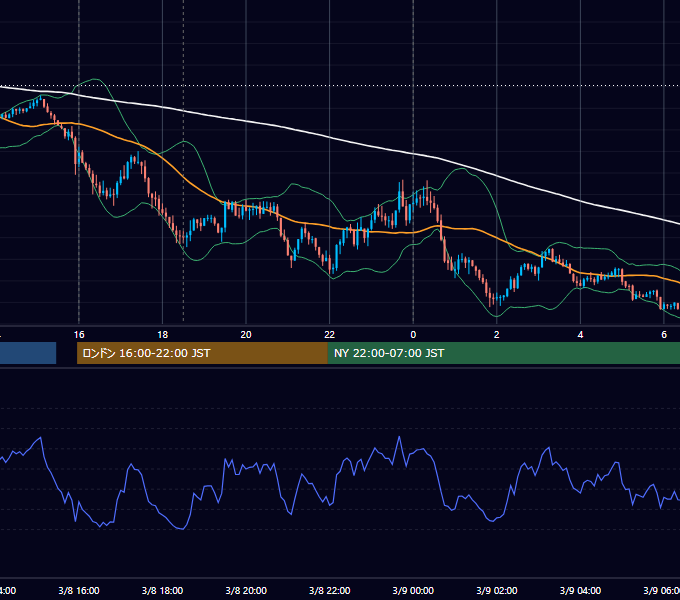
Task: Click the "3/8 18:00" date label
Action: [163, 590]
